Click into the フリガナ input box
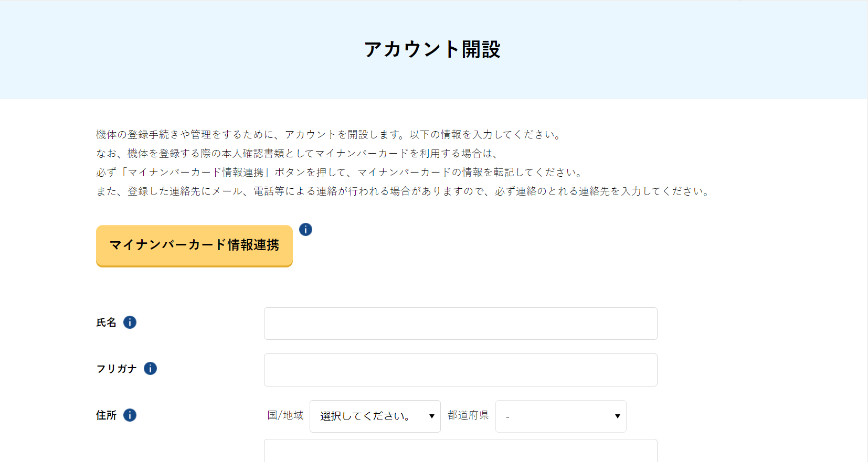This screenshot has height=462, width=868. (x=460, y=370)
